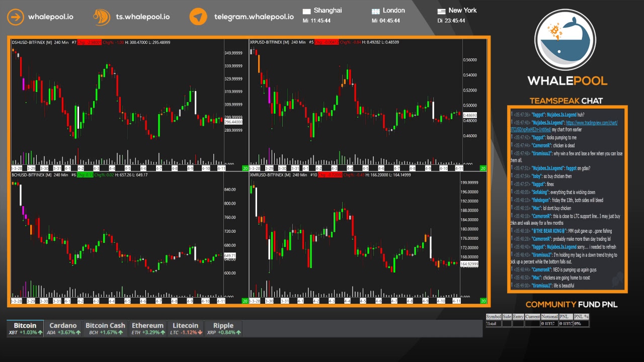The image size is (644, 362).
Task: Click the Side column header in PNL table
Action: point(507,317)
